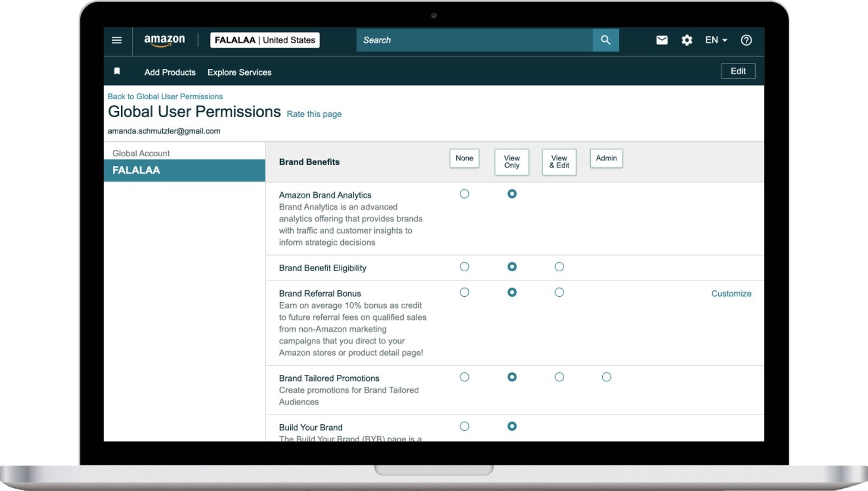The width and height of the screenshot is (868, 491).
Task: Click the View & Edit column button
Action: tap(559, 162)
